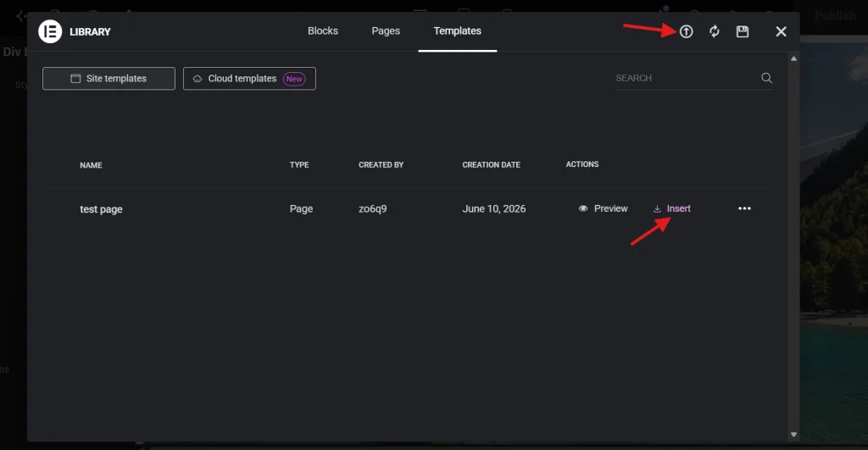Click the 'Page' type cell
The image size is (868, 450).
coord(301,208)
